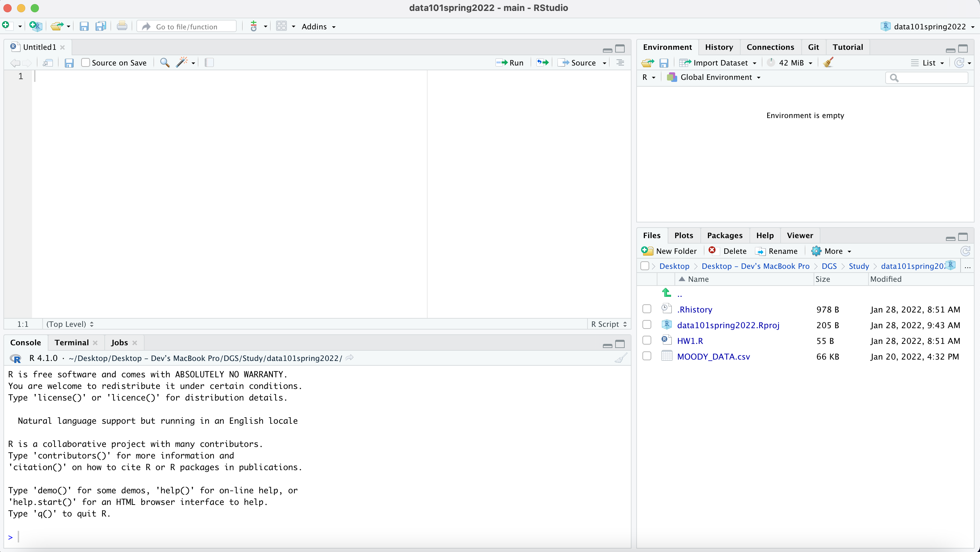Click the print current file icon
Viewport: 980px width, 552px height.
122,26
